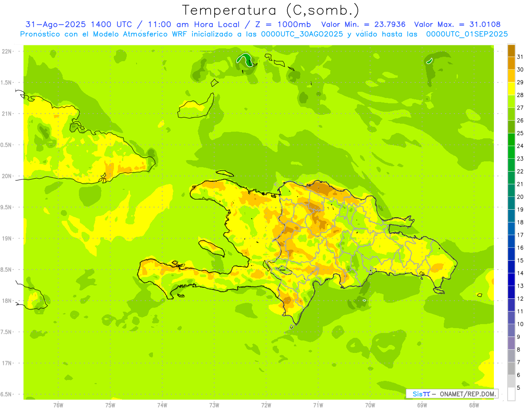The image size is (532, 411).
Task: Click the 'ONAMET/REP.DOM.' credit label
Action: coord(468,394)
